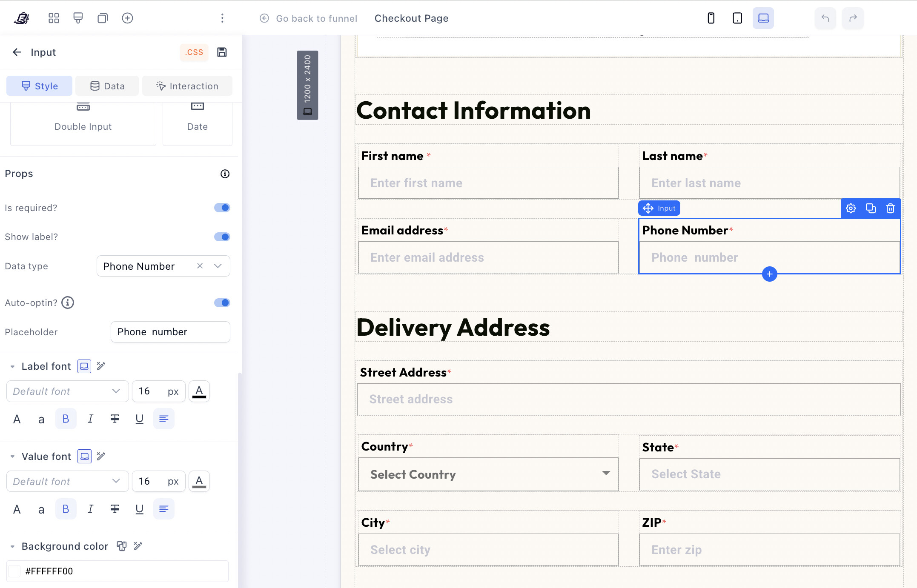Collapse the Value font section

(12, 457)
